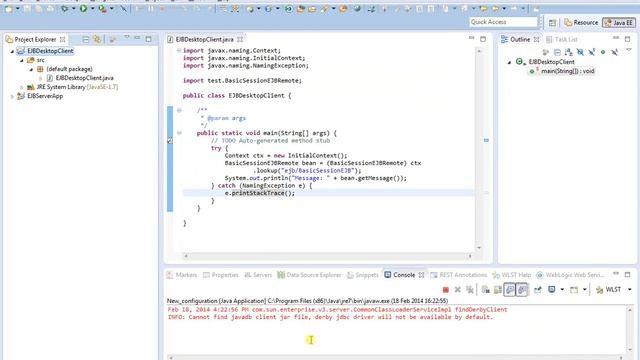Switch to the Java EE perspective
The width and height of the screenshot is (640, 360).
(x=619, y=23)
